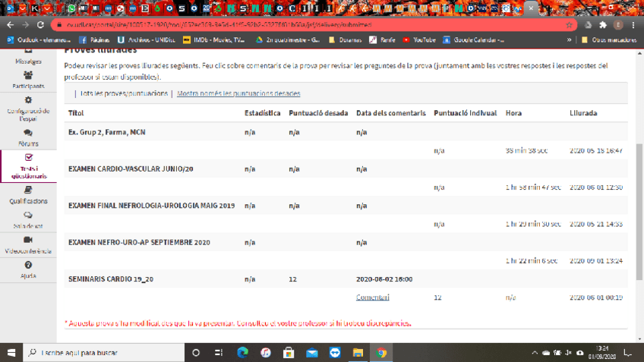Viewport: 644px width, 362px height.
Task: Open YouTube bookmark in bookmarks bar
Action: click(419, 40)
